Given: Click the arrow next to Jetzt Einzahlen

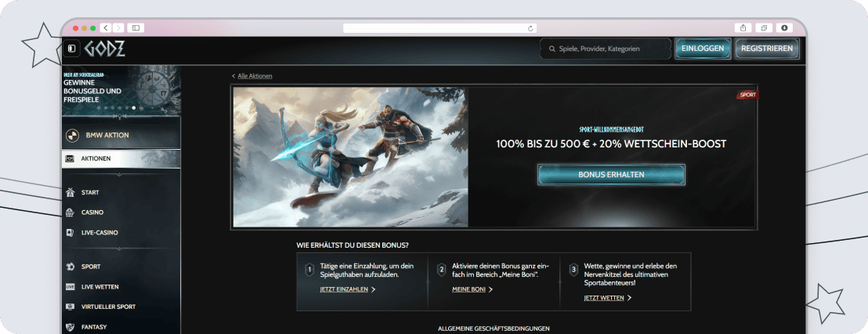Looking at the screenshot, I should (373, 289).
